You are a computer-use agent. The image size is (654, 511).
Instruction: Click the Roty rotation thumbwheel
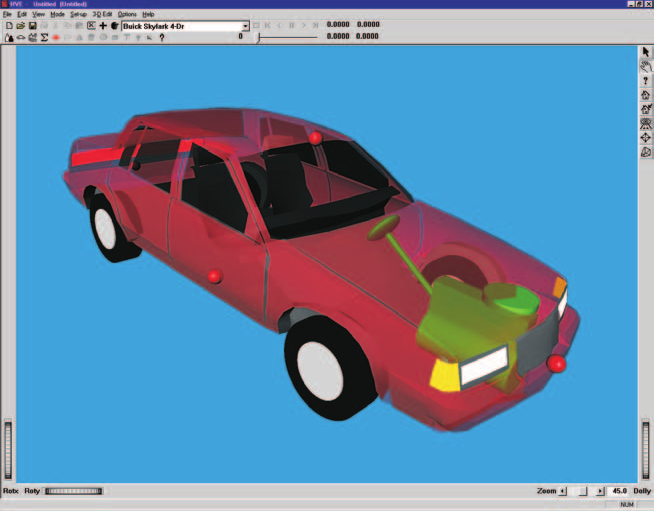tap(73, 491)
